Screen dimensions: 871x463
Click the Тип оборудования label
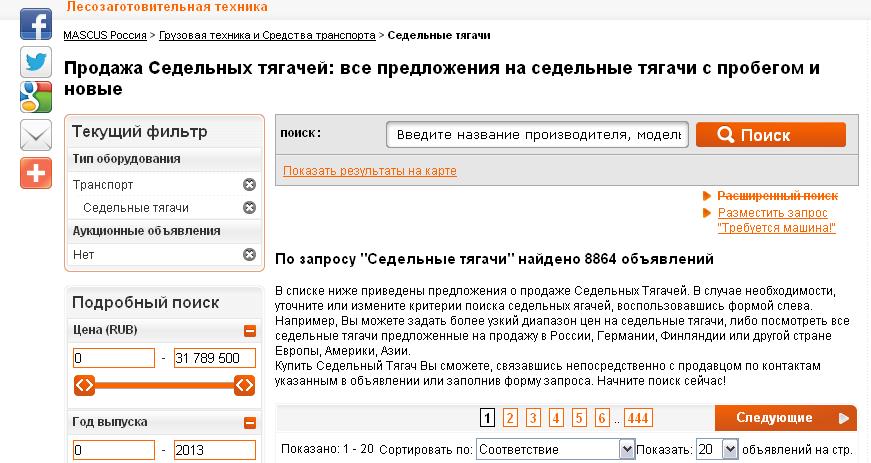point(126,159)
